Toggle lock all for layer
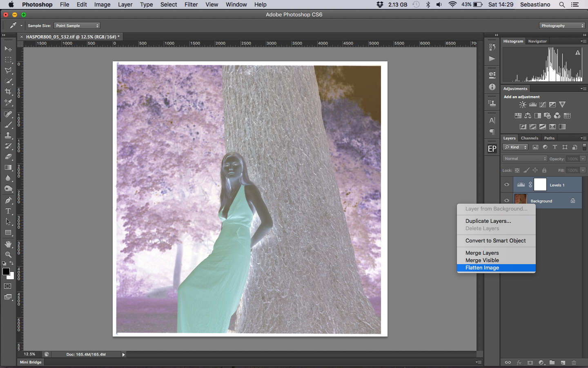 coord(544,171)
